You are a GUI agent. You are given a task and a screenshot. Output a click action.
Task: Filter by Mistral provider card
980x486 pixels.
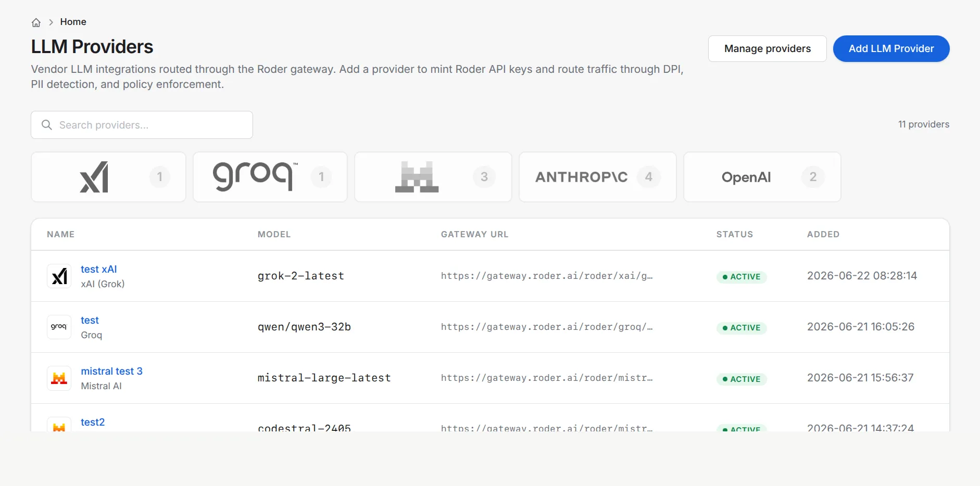tap(433, 177)
